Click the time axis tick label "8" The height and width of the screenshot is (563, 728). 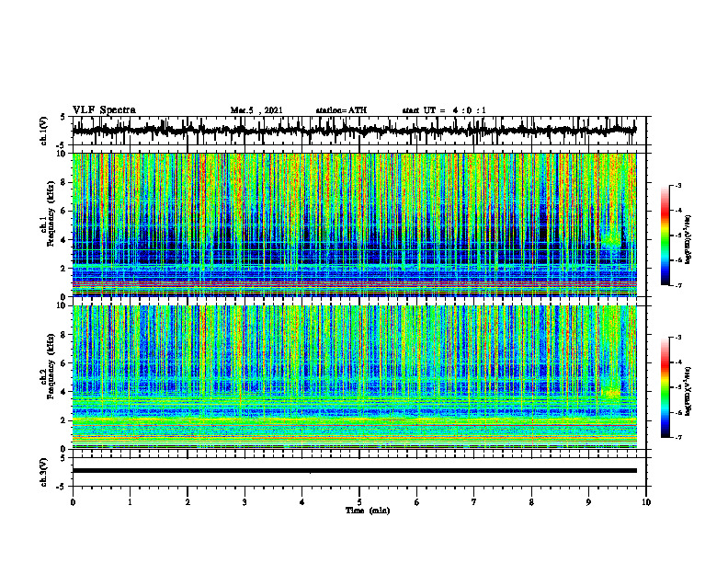[531, 502]
